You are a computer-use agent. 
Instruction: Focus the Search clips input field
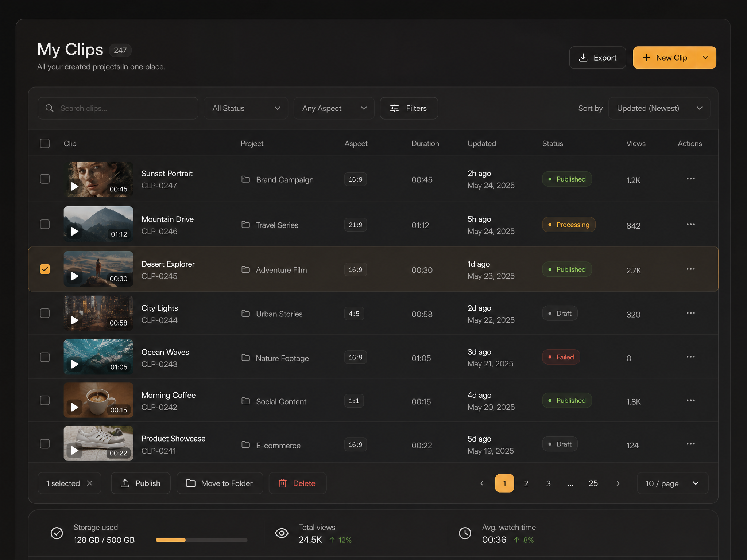(118, 108)
